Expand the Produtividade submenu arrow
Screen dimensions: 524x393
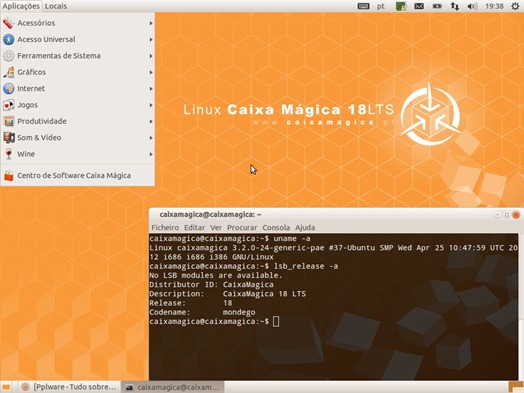151,121
